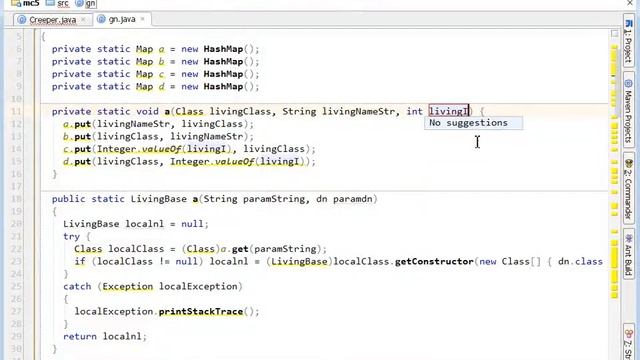Click line number 27 in gutter
This screenshot has height=360, width=640.
[x=16, y=311]
